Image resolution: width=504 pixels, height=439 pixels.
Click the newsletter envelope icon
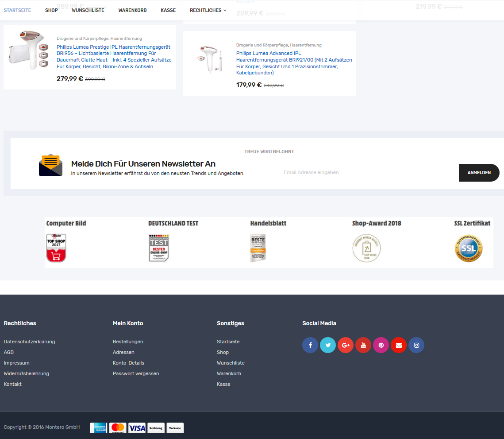tap(50, 165)
